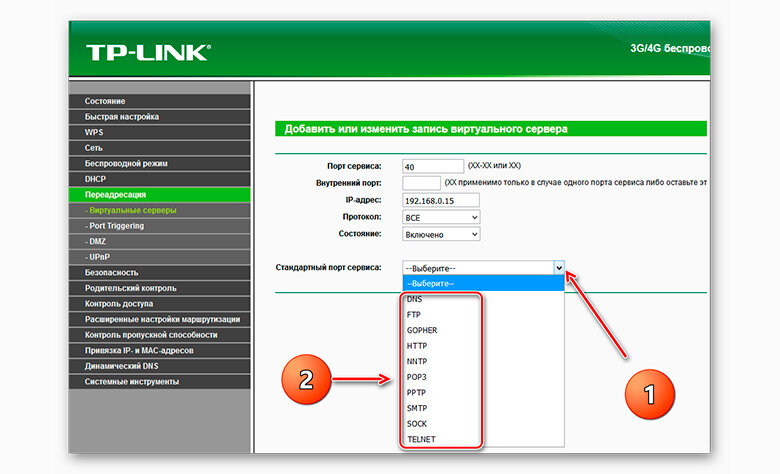This screenshot has height=474, width=780.
Task: Click the IP-адрес input field
Action: [x=441, y=200]
